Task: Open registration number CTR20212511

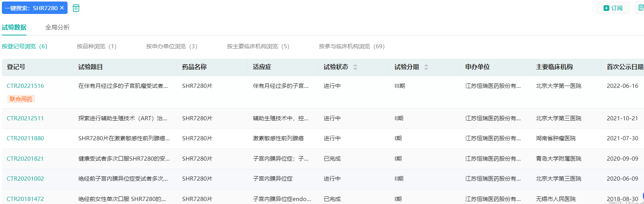Action: pos(25,118)
